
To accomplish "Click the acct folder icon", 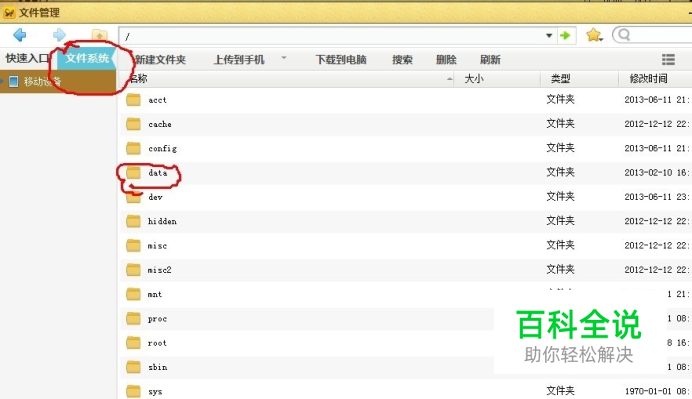I will (x=133, y=100).
